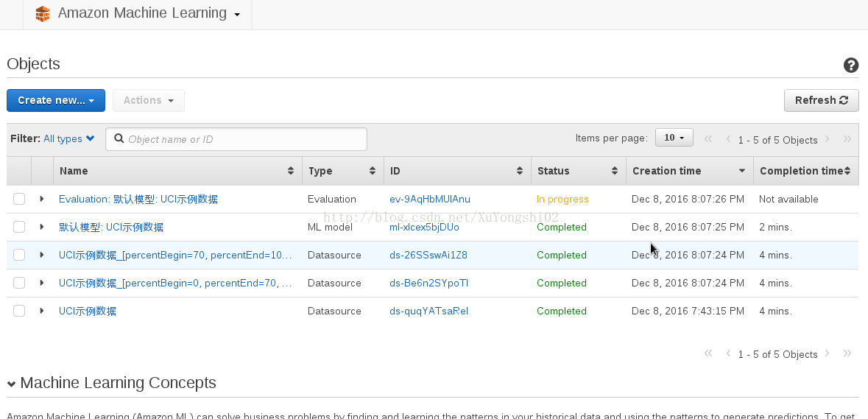Open ID link ds-Be6n2SYpoTl
868x419 pixels.
429,283
